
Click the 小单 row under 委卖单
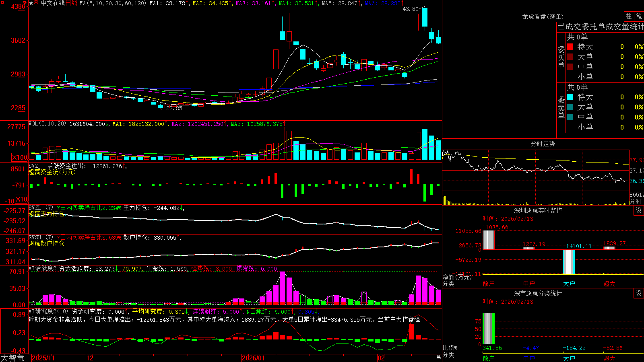605,127
